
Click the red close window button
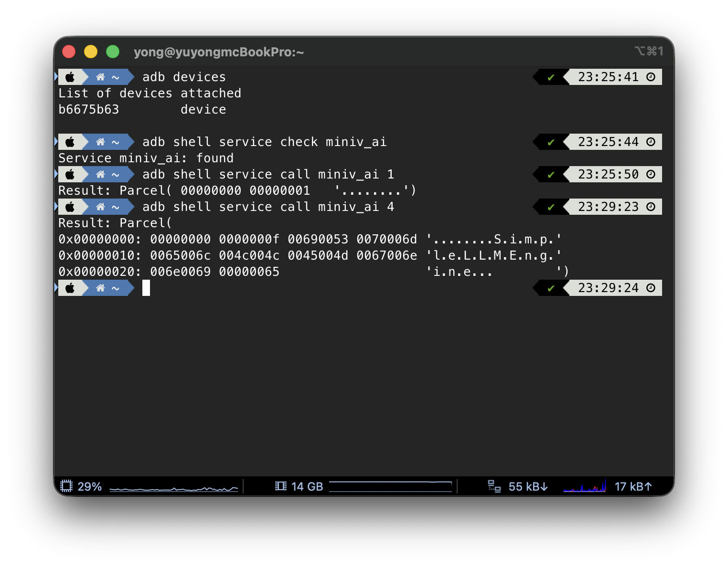(x=69, y=52)
